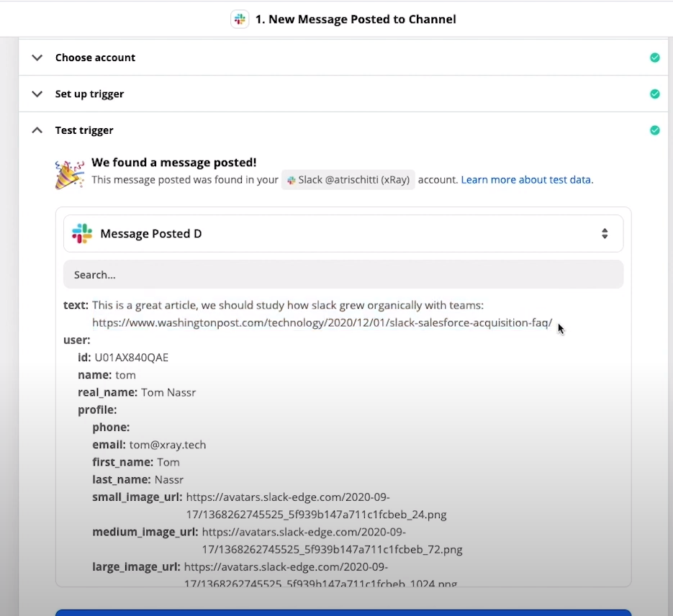Collapse the Test trigger section
673x616 pixels.
[x=37, y=130]
